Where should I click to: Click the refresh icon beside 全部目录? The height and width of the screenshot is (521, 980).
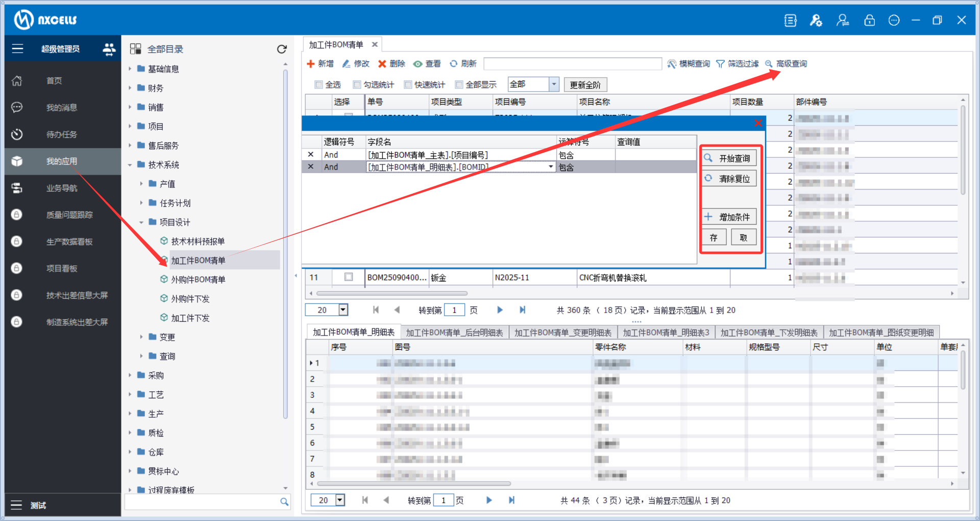pyautogui.click(x=282, y=49)
